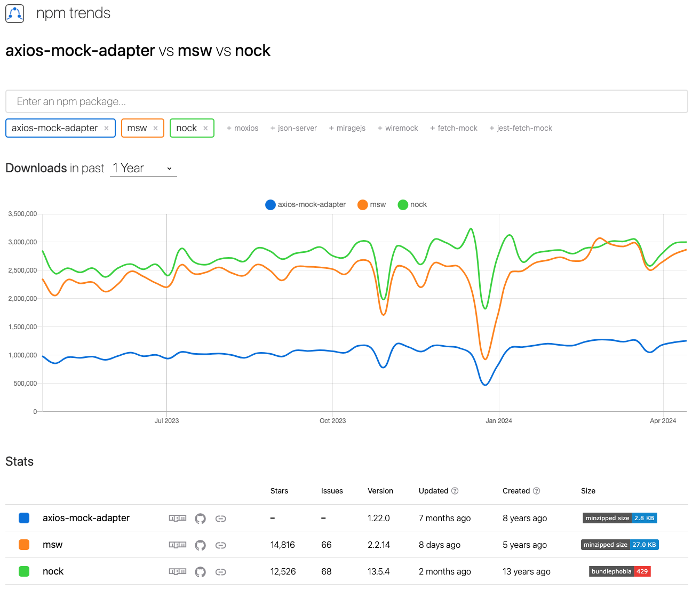Click axios-mock-adapter created "8 years ago"
Screen dimensions: 700x590
pyautogui.click(x=525, y=518)
